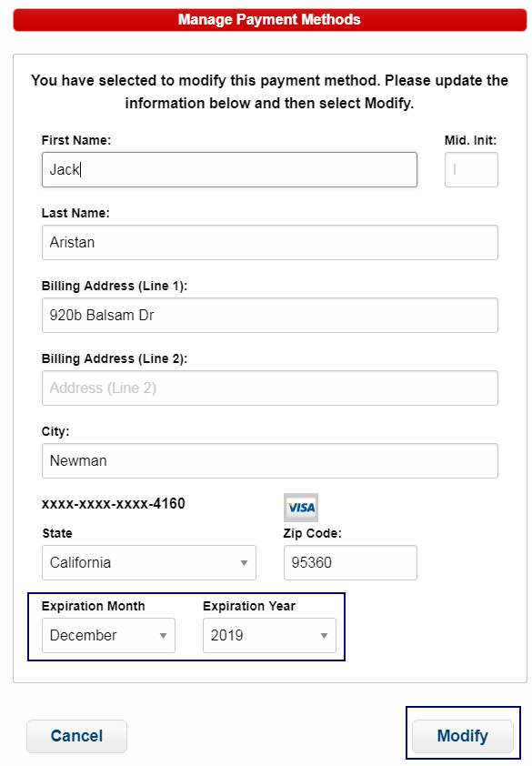The image size is (532, 766).
Task: Expand the State list showing California
Action: pos(148,562)
